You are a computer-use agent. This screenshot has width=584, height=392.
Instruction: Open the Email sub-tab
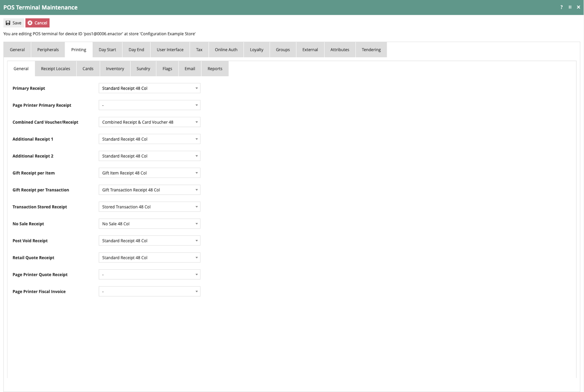click(190, 69)
